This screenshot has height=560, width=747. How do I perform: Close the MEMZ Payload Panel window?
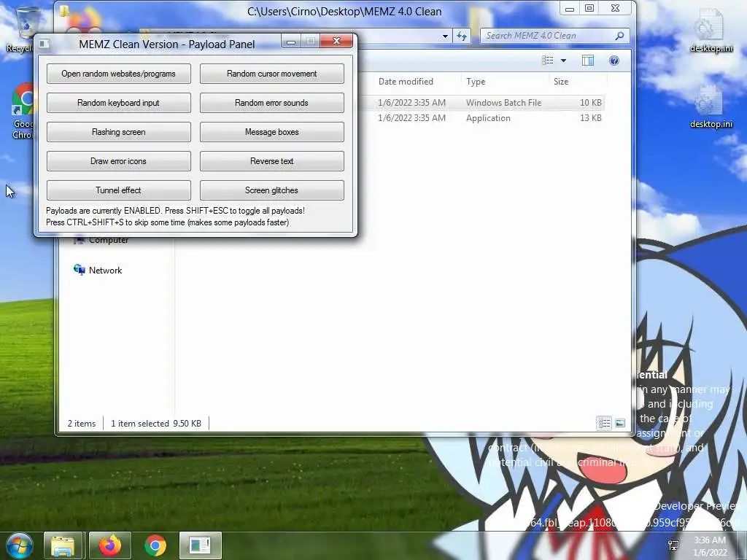coord(336,41)
